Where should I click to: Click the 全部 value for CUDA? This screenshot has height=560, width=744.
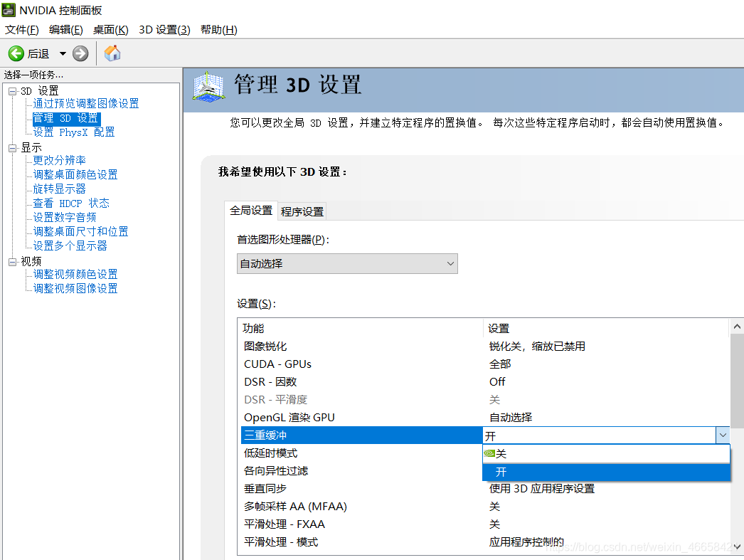tap(500, 364)
